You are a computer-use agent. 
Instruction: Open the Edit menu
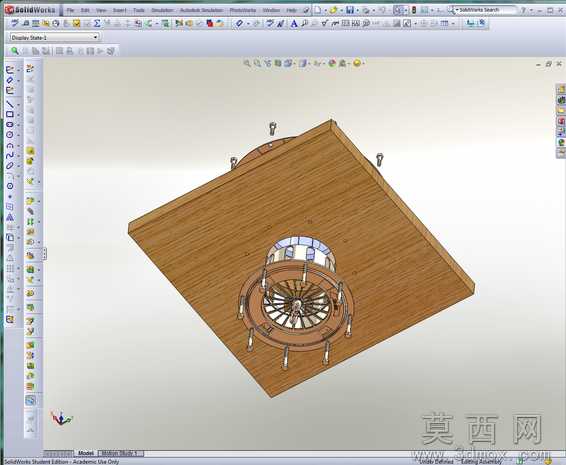(x=85, y=10)
